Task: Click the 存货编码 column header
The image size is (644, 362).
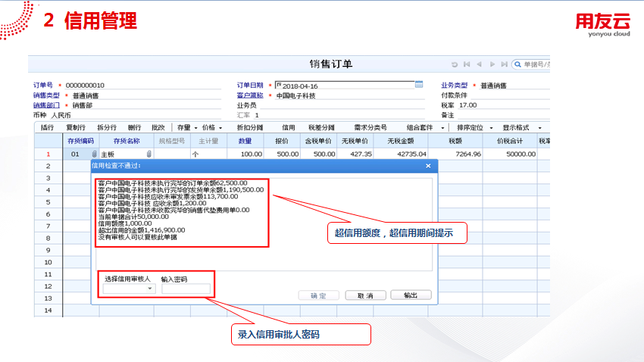Action: click(81, 141)
